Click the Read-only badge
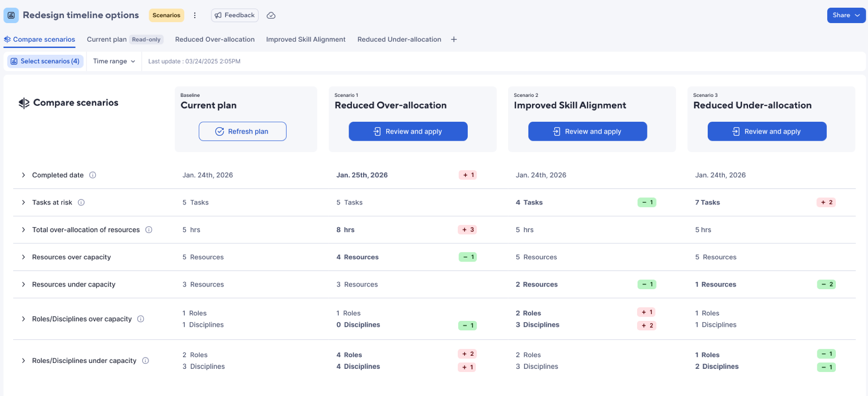The height and width of the screenshot is (396, 868). (146, 39)
